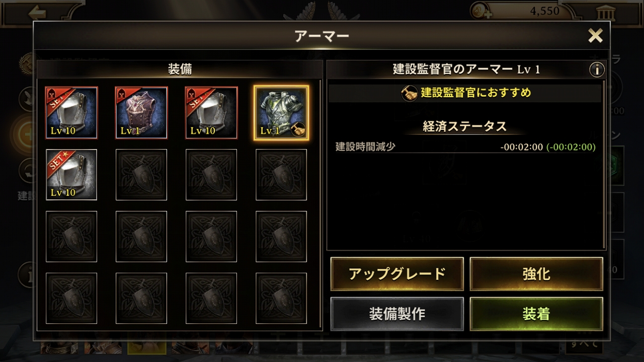This screenshot has height=362, width=644.
Task: Tap the gold coin plus icon
Action: point(480,11)
